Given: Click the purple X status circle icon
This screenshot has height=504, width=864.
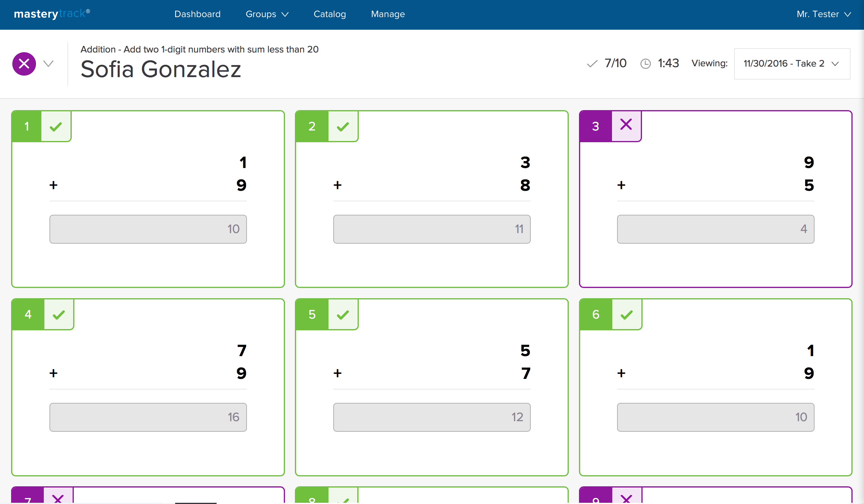Looking at the screenshot, I should [24, 64].
